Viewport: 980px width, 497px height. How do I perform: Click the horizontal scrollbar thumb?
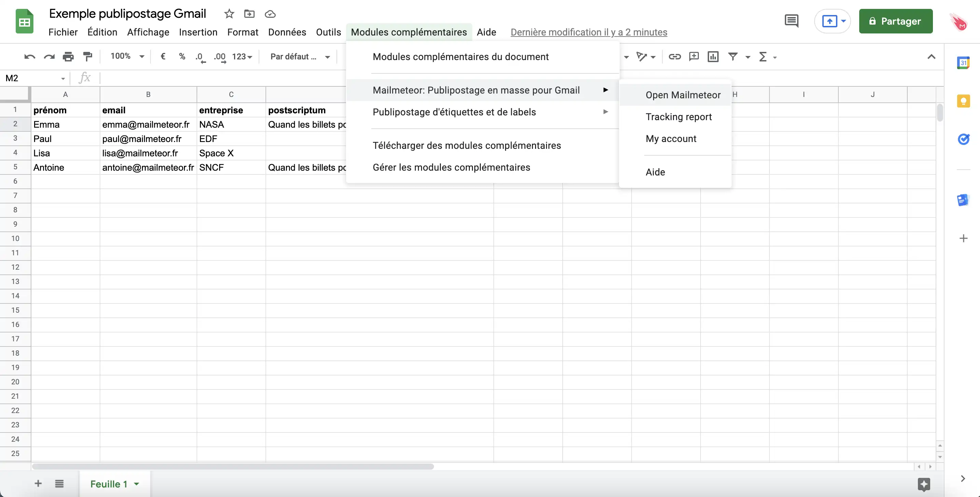(x=233, y=467)
